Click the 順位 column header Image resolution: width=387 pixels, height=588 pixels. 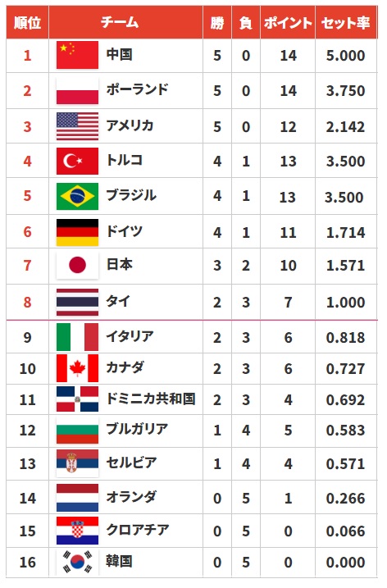[27, 22]
